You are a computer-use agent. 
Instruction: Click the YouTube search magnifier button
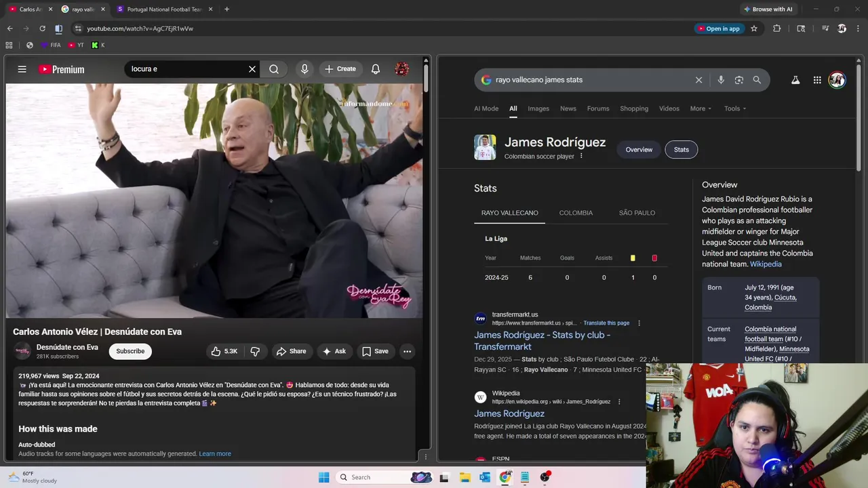click(274, 69)
